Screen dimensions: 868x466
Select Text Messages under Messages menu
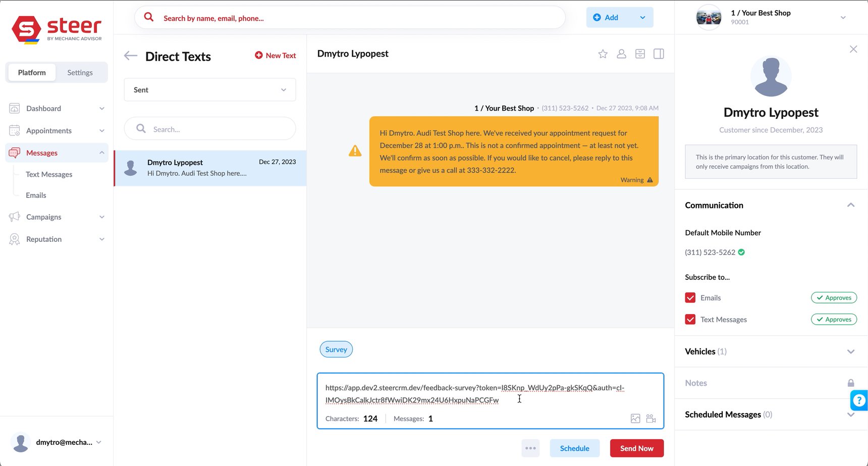[x=48, y=174]
